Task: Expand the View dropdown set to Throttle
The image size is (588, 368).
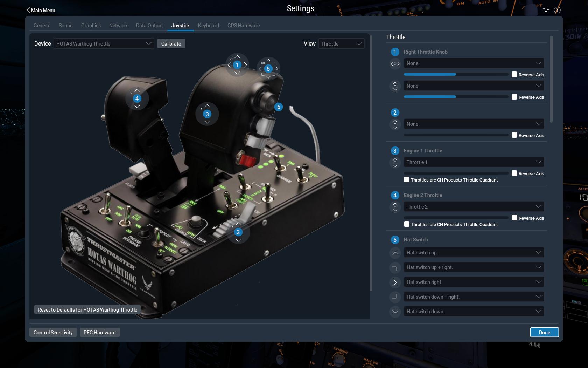Action: [341, 44]
